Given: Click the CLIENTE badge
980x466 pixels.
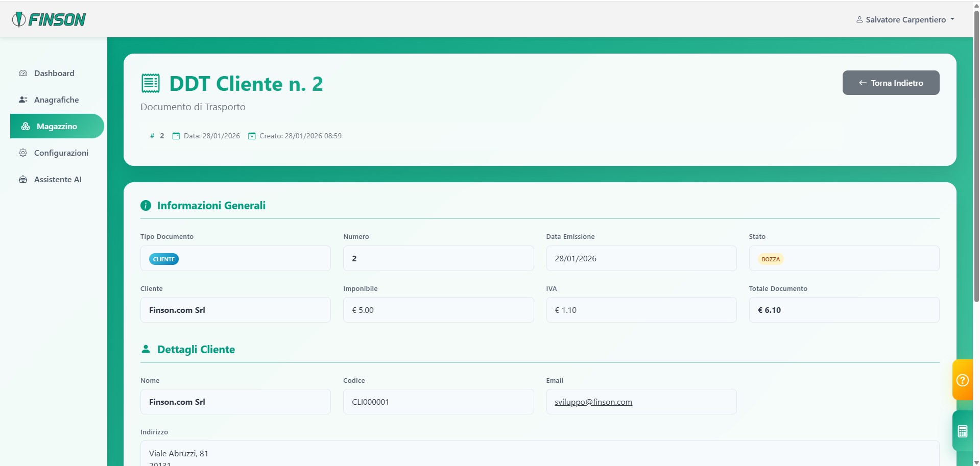Looking at the screenshot, I should click(x=164, y=259).
